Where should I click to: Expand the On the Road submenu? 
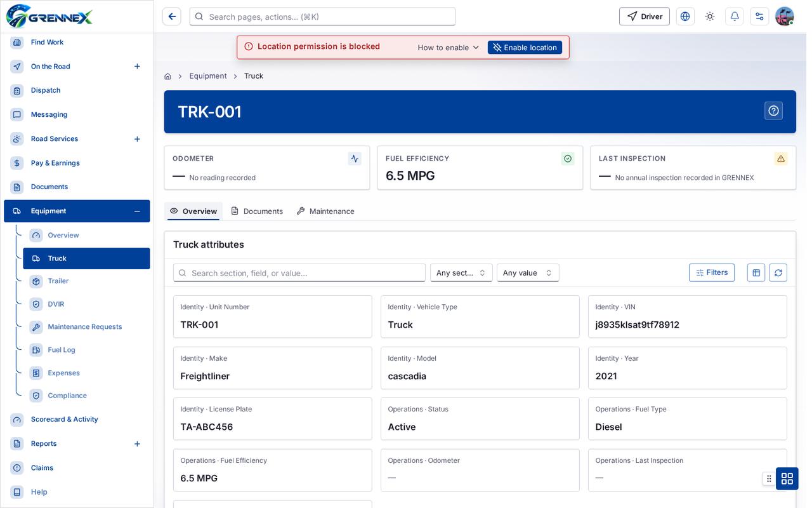point(137,66)
